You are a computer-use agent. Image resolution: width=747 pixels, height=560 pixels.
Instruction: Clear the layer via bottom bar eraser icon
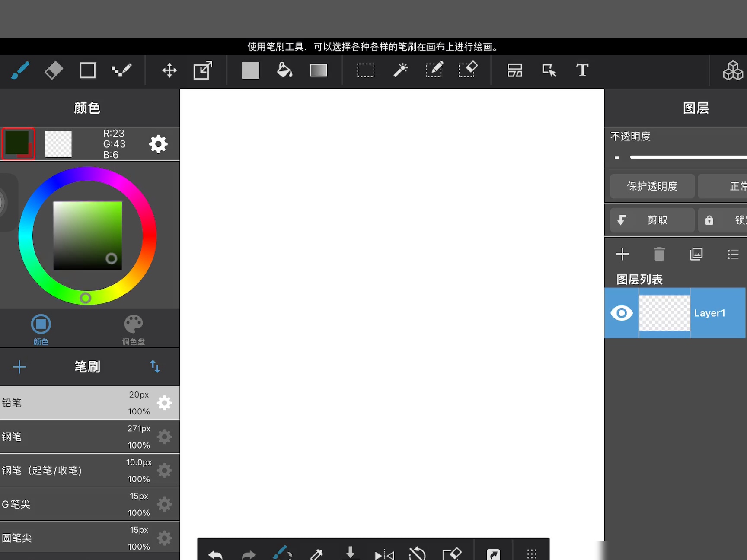click(x=452, y=554)
